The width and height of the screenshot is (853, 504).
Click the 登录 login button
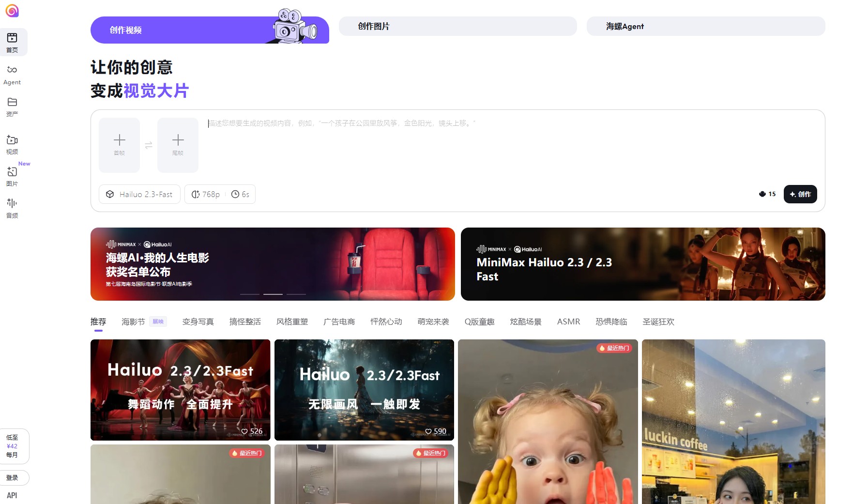coord(13,478)
